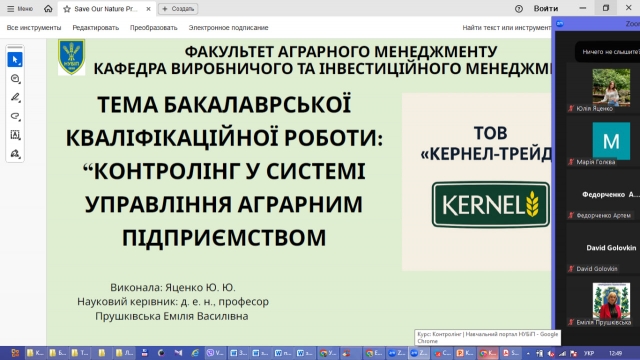Click the УКР keyboard language indicator
Viewport: 640px width, 360px height.
click(x=589, y=353)
